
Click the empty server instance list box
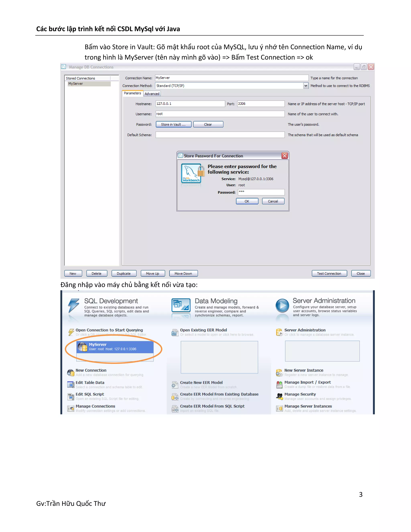[x=322, y=351]
